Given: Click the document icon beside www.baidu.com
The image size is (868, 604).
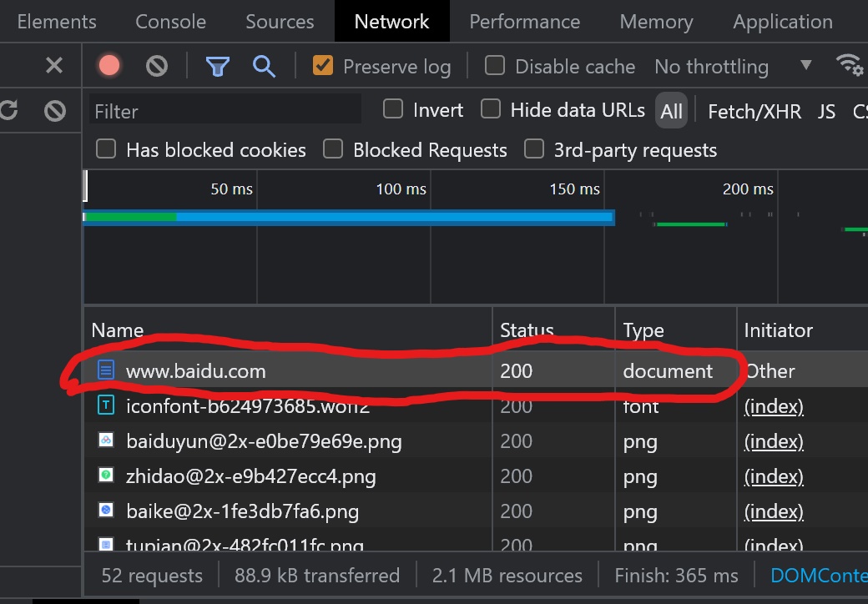Looking at the screenshot, I should point(106,370).
